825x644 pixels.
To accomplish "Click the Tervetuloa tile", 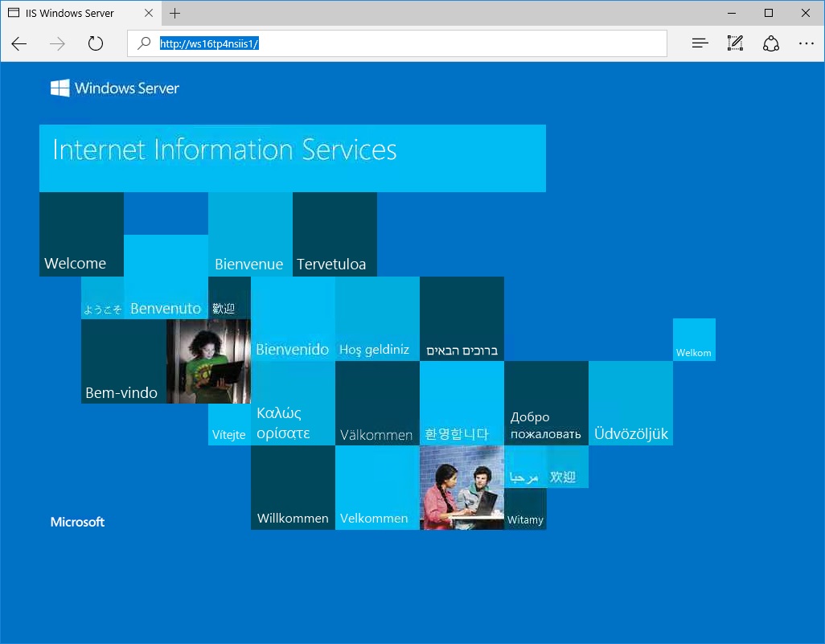I will pyautogui.click(x=335, y=234).
